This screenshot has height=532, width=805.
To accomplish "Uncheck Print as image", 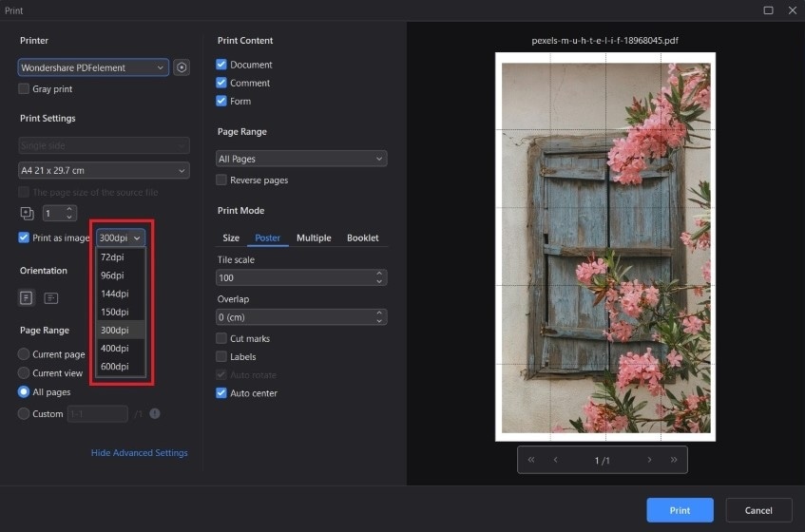I will point(24,237).
